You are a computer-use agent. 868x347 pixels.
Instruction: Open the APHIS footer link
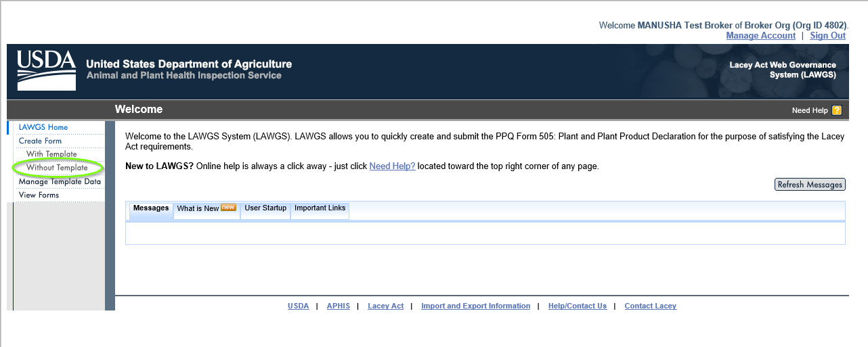click(339, 306)
